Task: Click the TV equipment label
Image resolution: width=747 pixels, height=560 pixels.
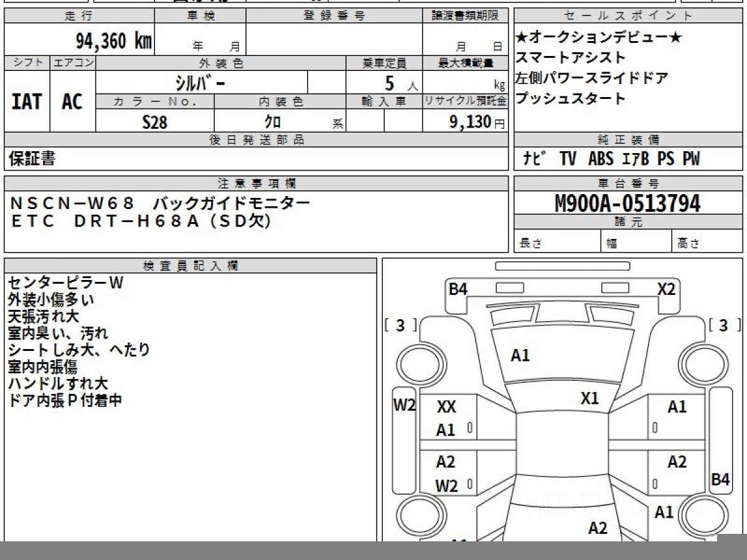Action: pos(568,159)
